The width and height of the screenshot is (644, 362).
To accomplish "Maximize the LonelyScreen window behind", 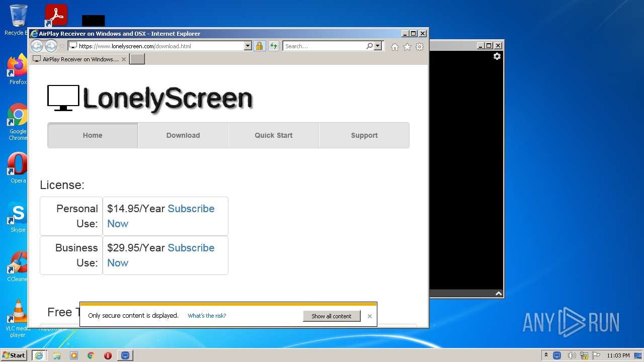I will (x=489, y=46).
